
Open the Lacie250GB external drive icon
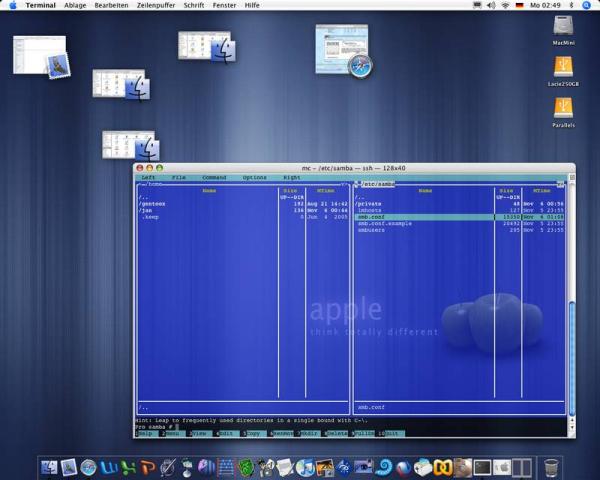point(564,67)
